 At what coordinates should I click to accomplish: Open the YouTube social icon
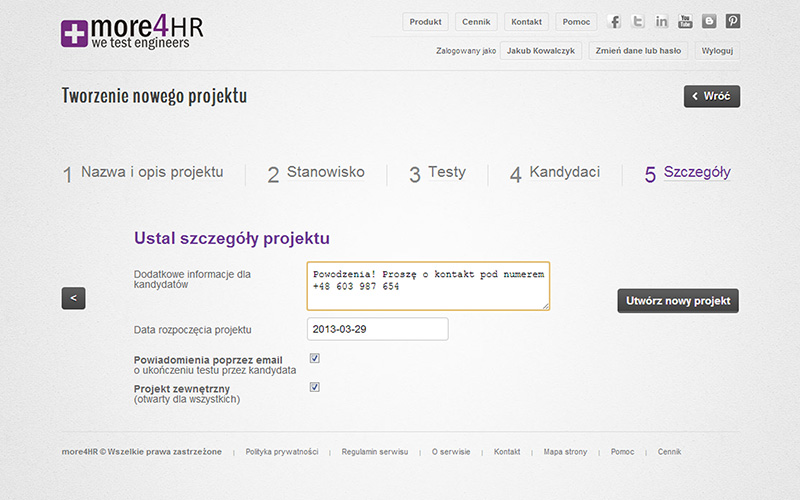(x=685, y=21)
